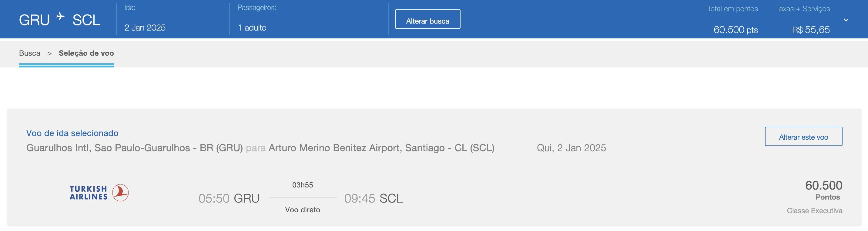The width and height of the screenshot is (868, 231).
Task: Select the "Seleção de voo" breadcrumb step
Action: [86, 53]
